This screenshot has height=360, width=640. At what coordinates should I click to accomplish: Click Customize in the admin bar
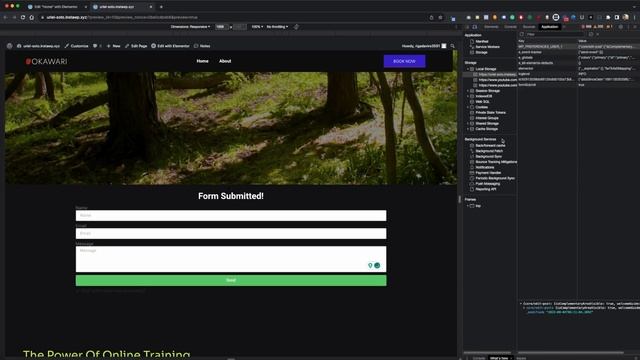[x=76, y=46]
